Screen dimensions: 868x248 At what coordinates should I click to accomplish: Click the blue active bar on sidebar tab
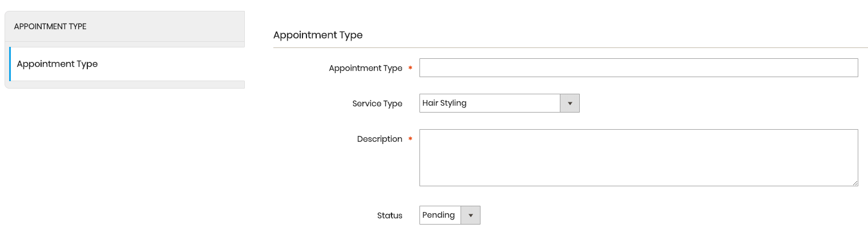10,64
